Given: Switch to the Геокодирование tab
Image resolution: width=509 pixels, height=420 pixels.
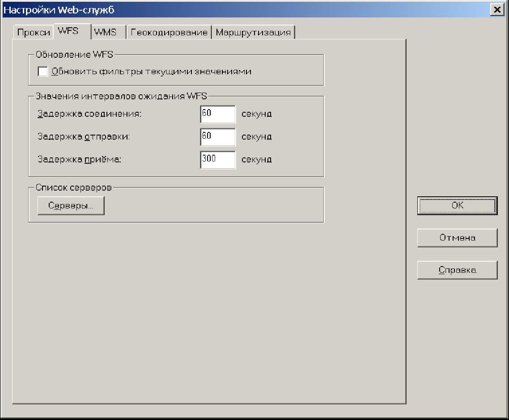Looking at the screenshot, I should pos(170,33).
